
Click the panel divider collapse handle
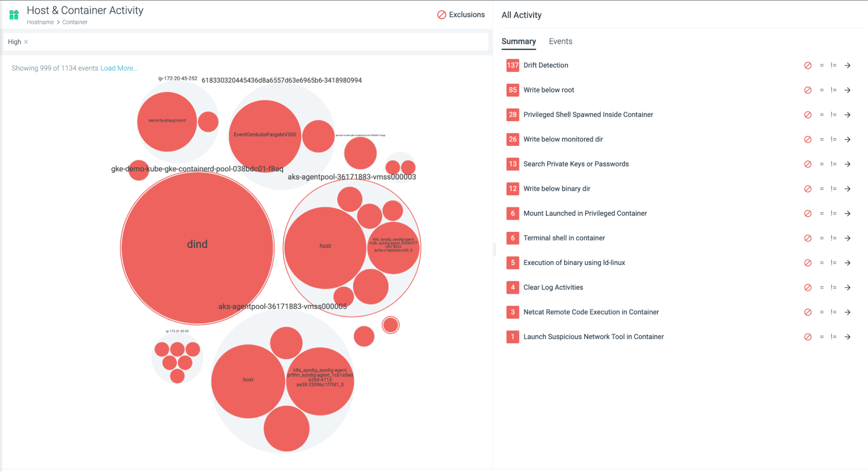click(494, 250)
